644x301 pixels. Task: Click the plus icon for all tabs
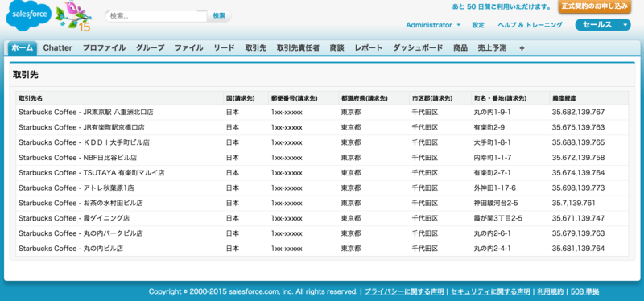(x=522, y=48)
